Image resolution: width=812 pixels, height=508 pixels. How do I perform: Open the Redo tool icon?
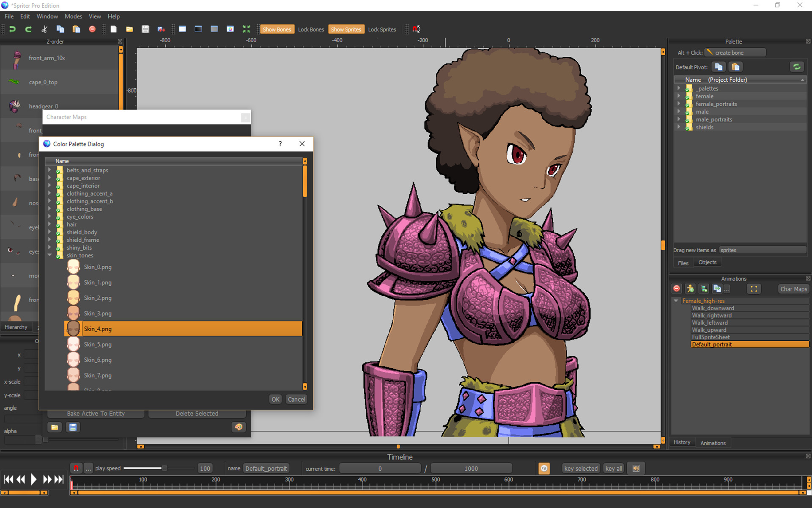click(x=28, y=29)
